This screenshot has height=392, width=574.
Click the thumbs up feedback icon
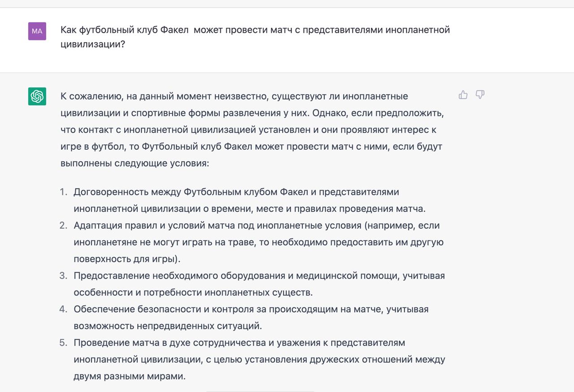click(463, 95)
